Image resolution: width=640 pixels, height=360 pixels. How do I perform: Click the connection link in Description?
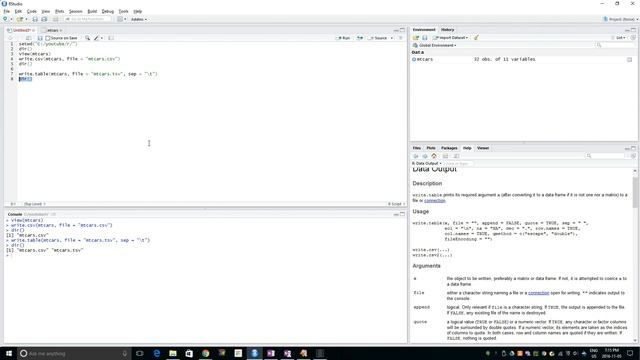tap(435, 201)
